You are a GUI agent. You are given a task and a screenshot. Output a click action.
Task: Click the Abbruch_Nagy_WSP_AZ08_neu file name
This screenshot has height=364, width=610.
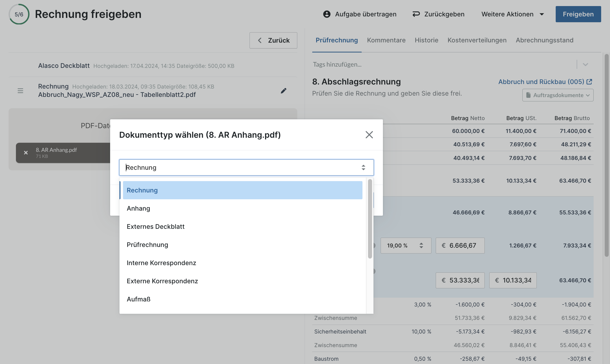click(x=117, y=95)
